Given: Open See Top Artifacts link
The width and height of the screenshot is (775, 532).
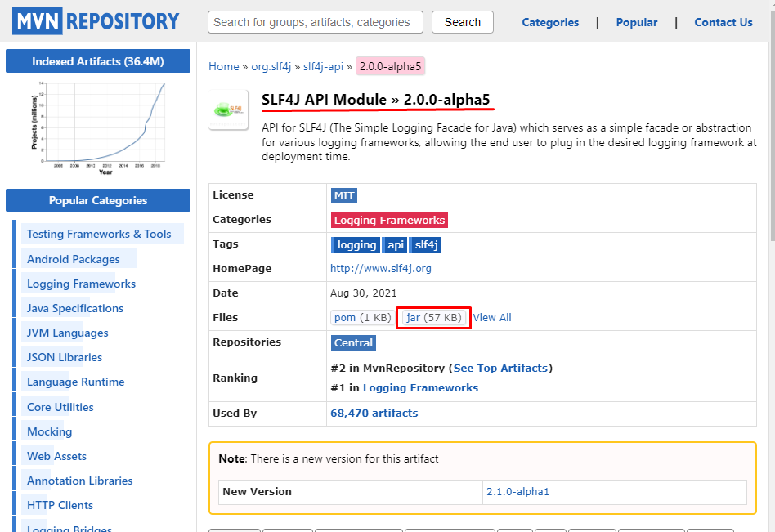Looking at the screenshot, I should click(x=500, y=368).
